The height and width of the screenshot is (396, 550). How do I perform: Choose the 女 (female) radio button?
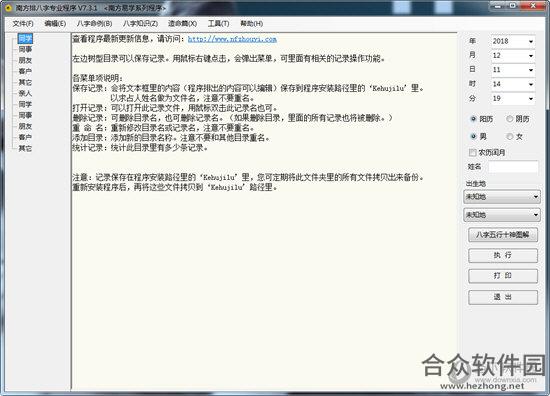click(510, 136)
